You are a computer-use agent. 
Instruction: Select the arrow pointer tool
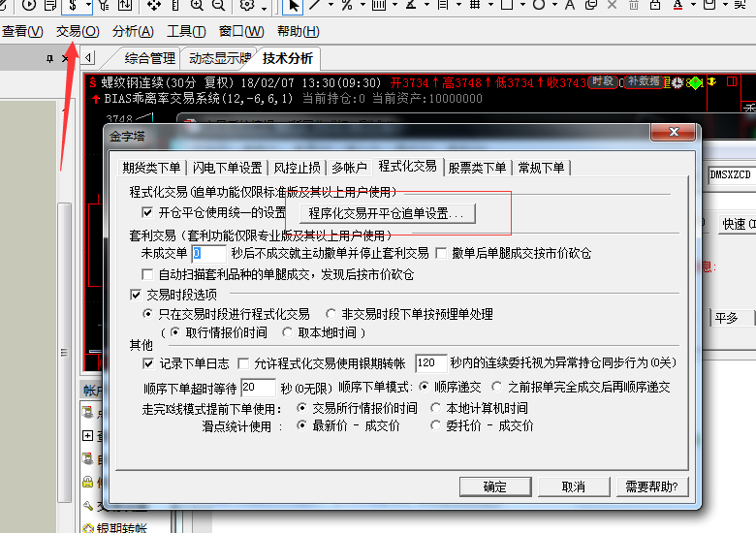(x=293, y=5)
